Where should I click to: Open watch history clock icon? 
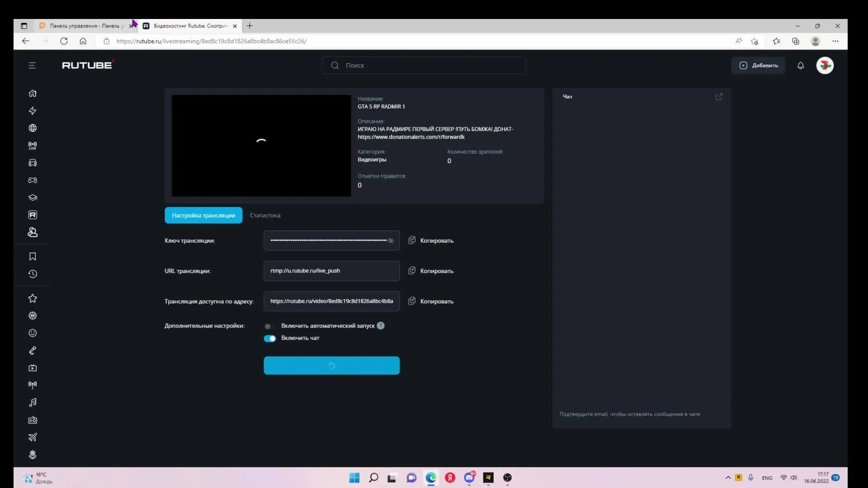[x=33, y=274]
